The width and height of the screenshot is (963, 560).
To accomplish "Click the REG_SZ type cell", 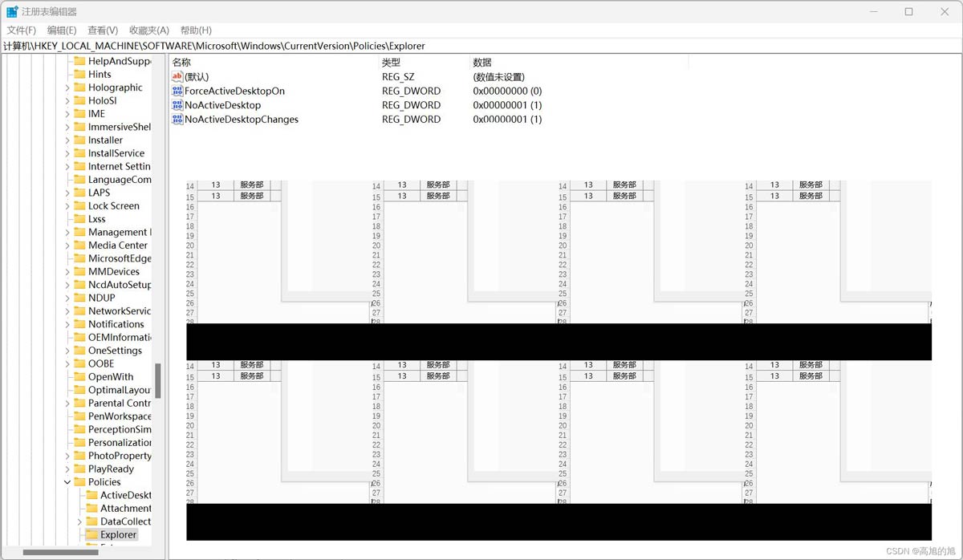I will click(x=398, y=77).
